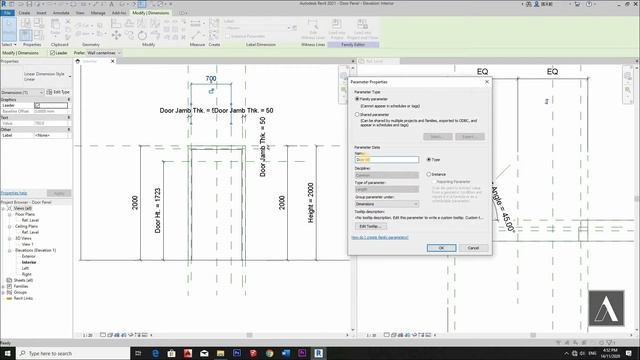Switch to the Annotate ribbon tab
Image resolution: width=640 pixels, height=360 pixels.
[61, 13]
